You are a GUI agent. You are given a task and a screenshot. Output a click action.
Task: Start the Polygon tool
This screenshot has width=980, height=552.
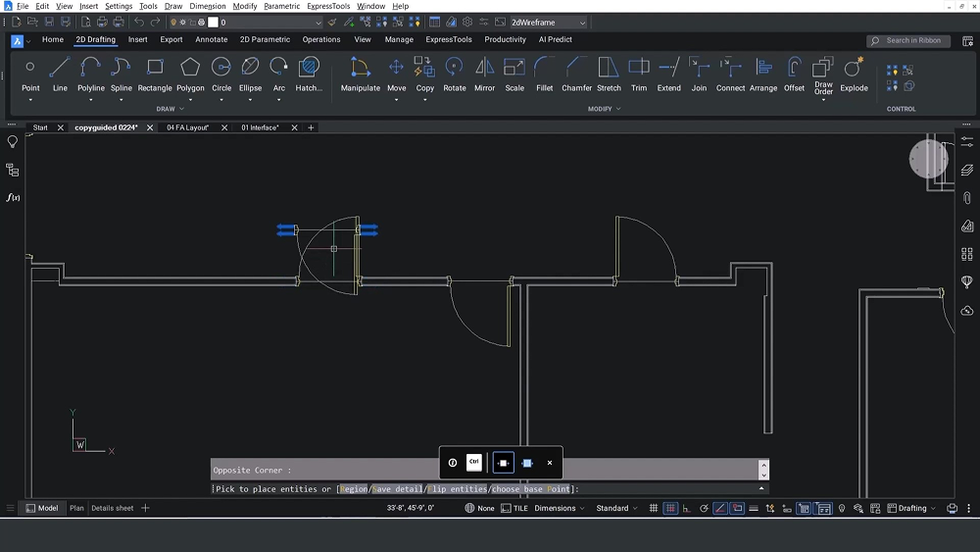point(190,75)
